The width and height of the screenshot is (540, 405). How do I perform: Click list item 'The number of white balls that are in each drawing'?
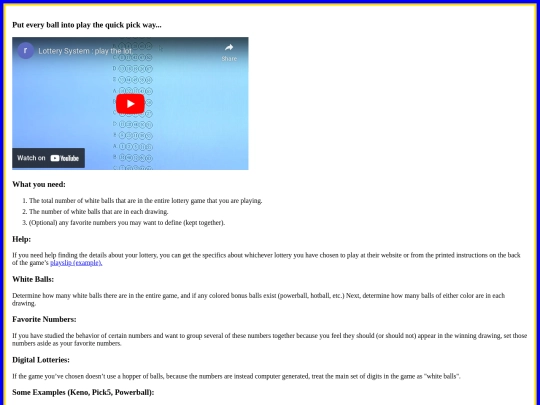[x=99, y=211]
